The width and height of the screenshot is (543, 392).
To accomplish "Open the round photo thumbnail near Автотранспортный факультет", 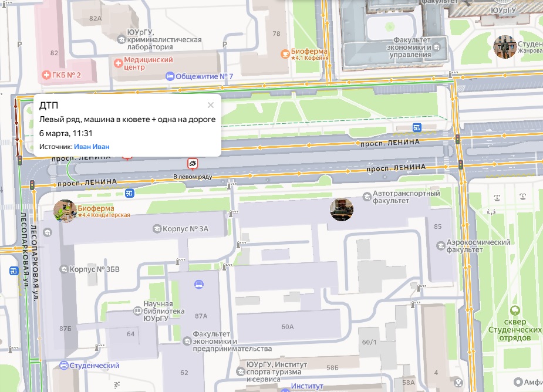I will (341, 209).
